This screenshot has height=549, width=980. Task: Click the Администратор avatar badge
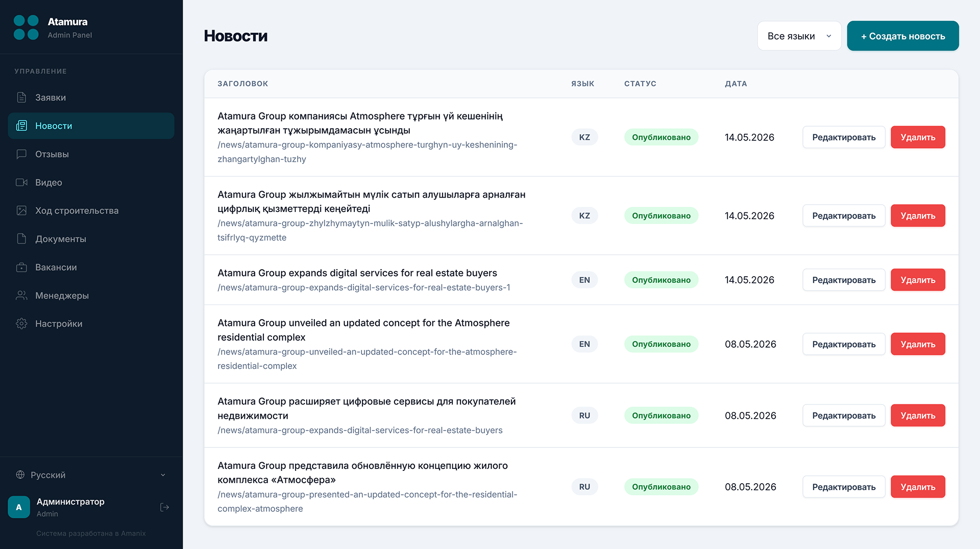click(x=19, y=507)
